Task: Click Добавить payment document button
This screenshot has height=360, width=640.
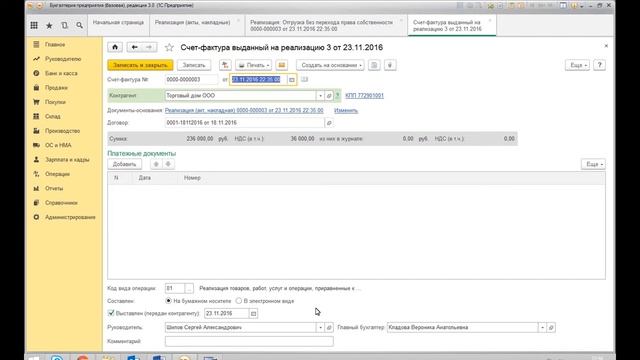Action: pyautogui.click(x=124, y=164)
